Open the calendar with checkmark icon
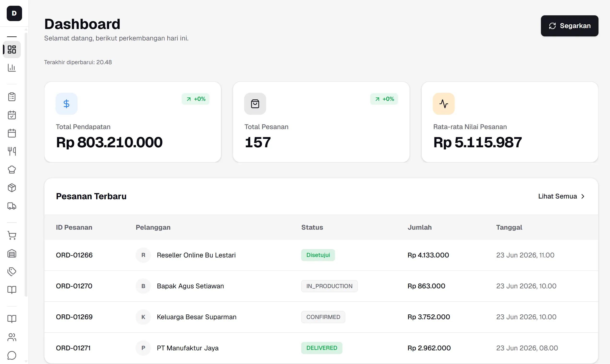 click(x=12, y=115)
